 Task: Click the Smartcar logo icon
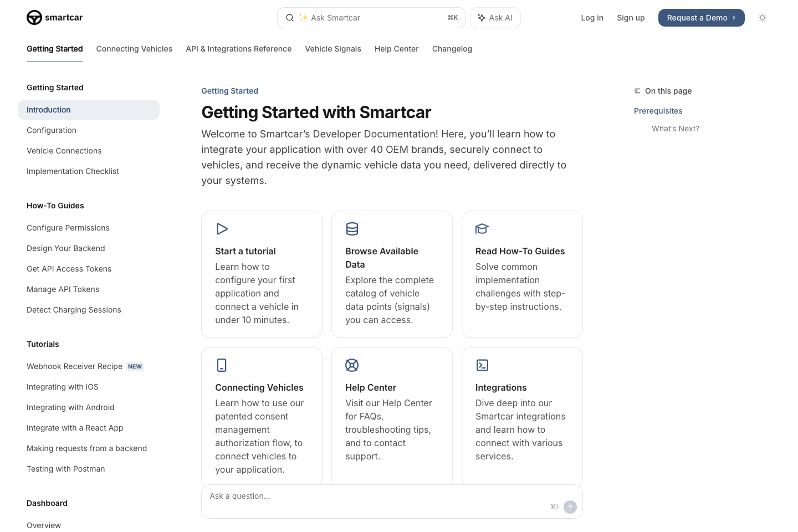(x=34, y=17)
